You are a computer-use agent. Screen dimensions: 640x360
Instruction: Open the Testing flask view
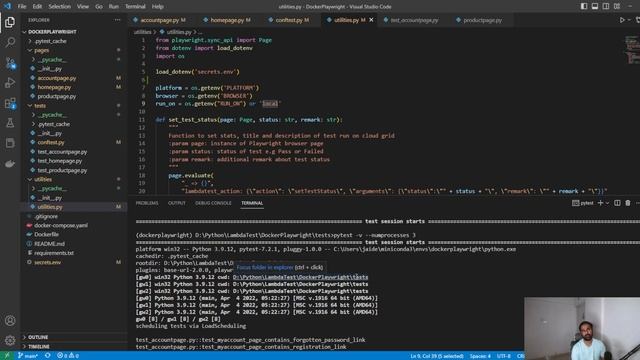(x=10, y=123)
